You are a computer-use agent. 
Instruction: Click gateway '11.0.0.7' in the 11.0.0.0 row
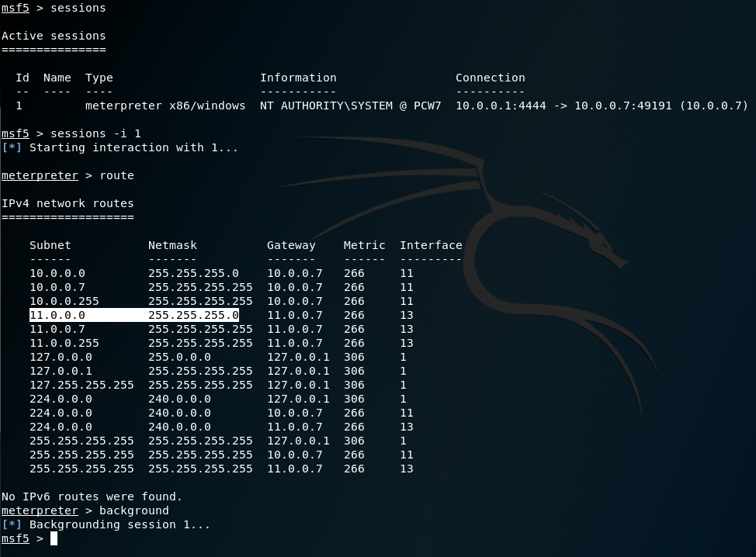pos(295,316)
